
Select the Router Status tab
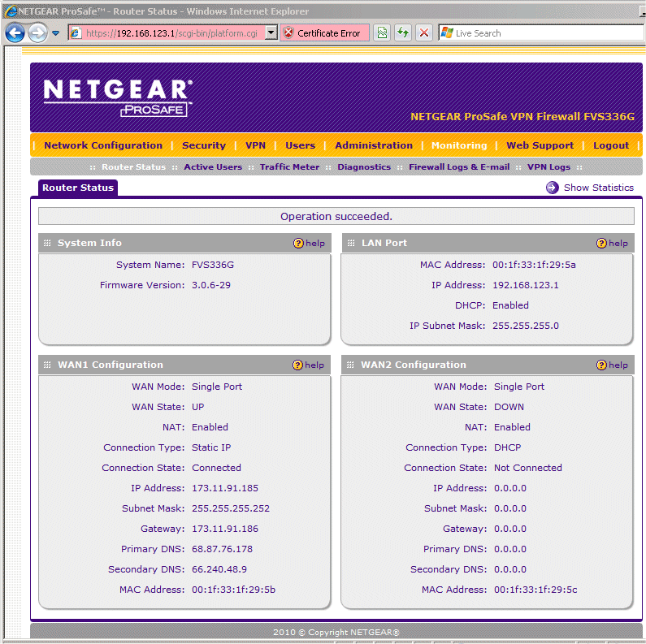[78, 188]
